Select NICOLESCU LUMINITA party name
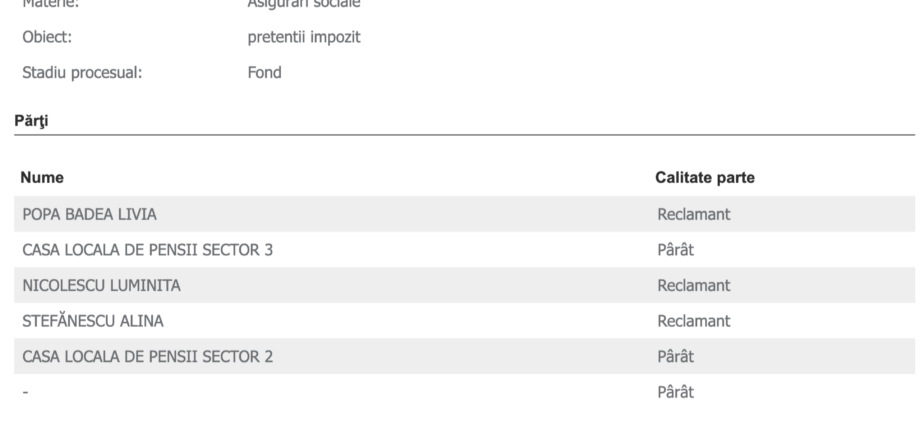The width and height of the screenshot is (920, 425). pos(101,286)
